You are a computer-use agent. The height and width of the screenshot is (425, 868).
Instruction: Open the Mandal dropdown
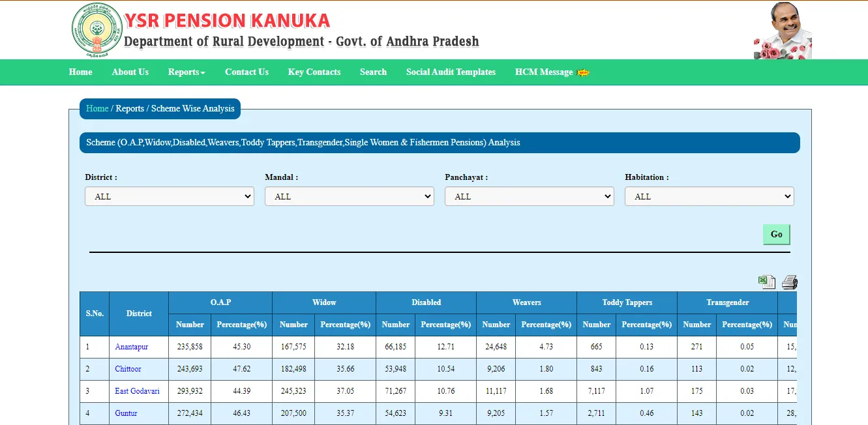350,196
